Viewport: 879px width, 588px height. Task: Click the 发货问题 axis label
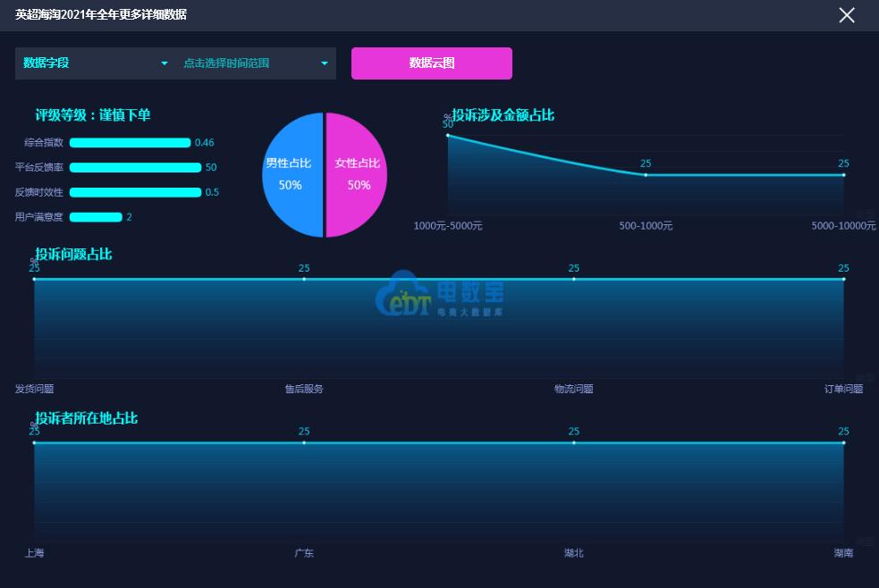(x=34, y=389)
